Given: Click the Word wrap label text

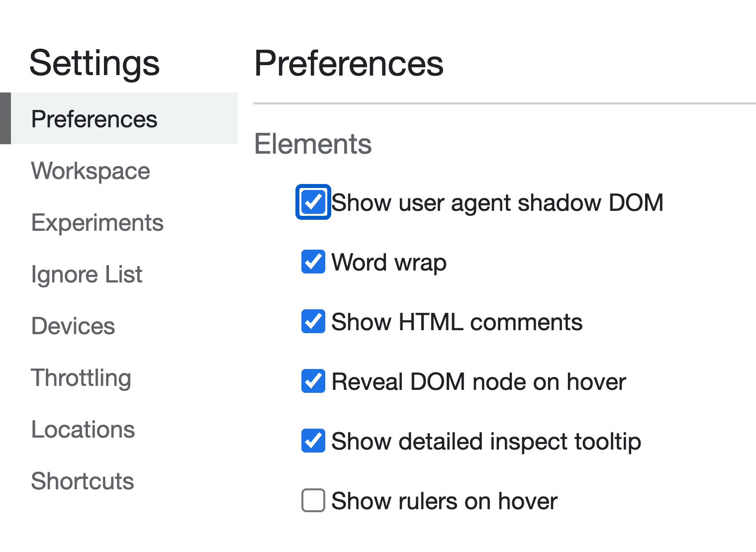Looking at the screenshot, I should pos(389,262).
